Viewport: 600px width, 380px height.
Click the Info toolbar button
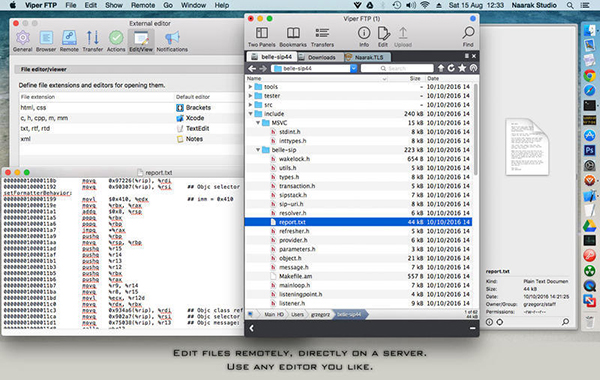pyautogui.click(x=364, y=37)
